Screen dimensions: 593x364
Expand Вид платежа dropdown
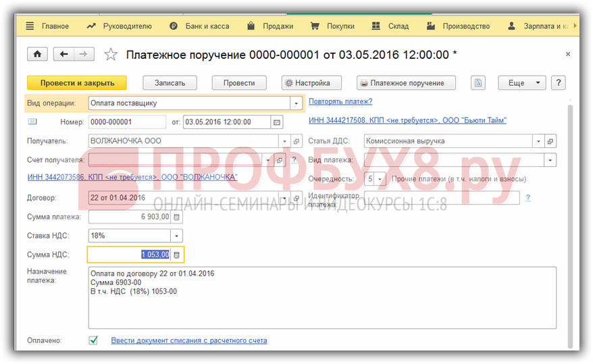550,160
